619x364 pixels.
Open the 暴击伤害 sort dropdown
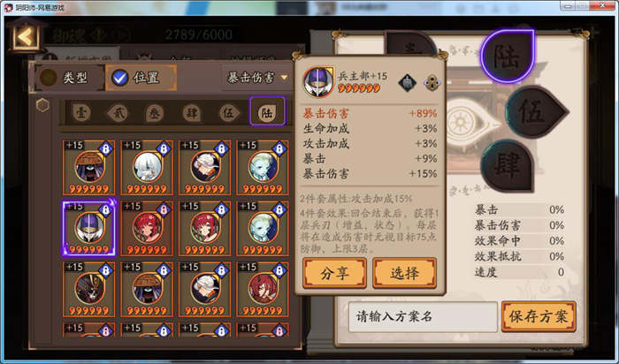point(256,77)
